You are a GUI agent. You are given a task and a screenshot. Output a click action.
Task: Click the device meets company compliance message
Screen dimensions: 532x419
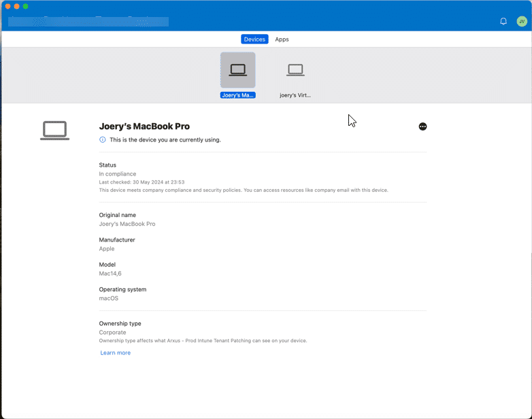[x=244, y=190]
